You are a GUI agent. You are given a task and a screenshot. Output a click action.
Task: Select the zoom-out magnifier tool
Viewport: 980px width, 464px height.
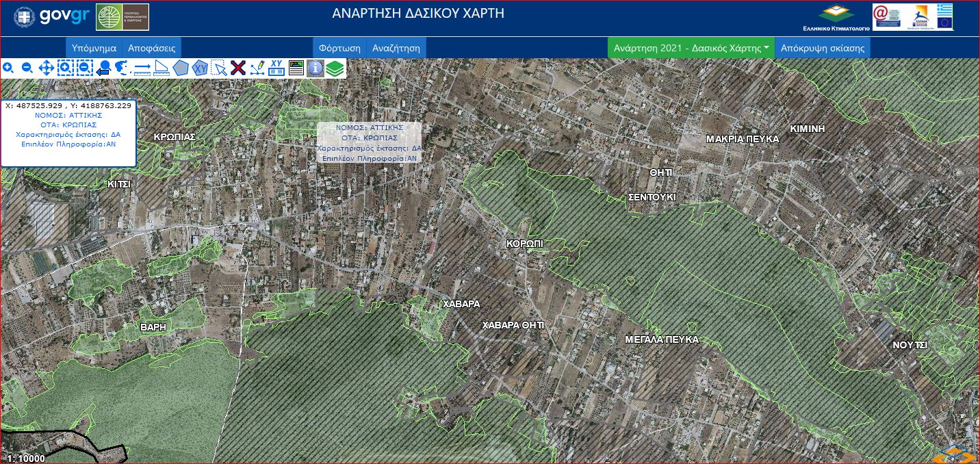[27, 68]
